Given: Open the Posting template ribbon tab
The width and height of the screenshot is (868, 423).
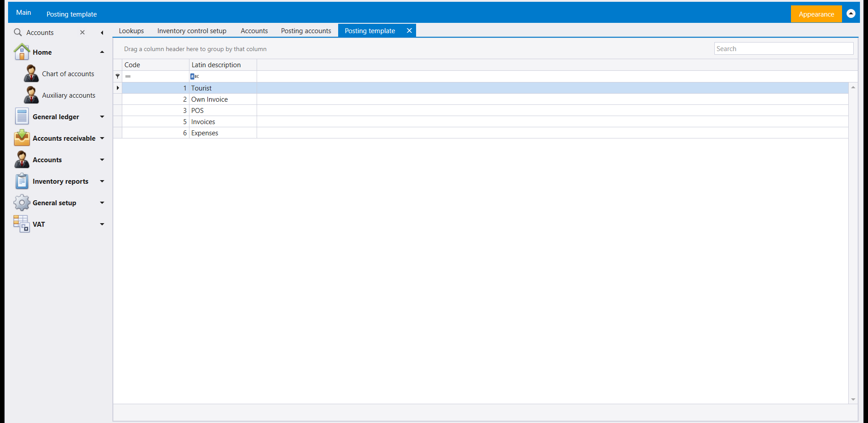Looking at the screenshot, I should 72,14.
